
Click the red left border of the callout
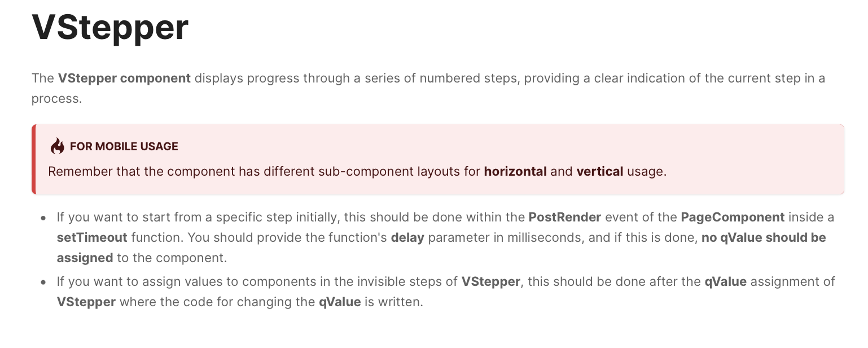(34, 159)
